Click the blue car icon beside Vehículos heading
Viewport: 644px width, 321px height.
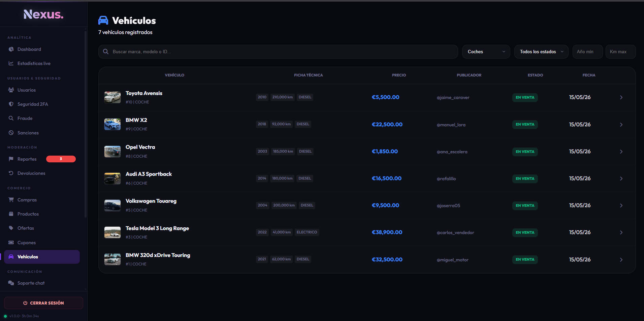(103, 21)
